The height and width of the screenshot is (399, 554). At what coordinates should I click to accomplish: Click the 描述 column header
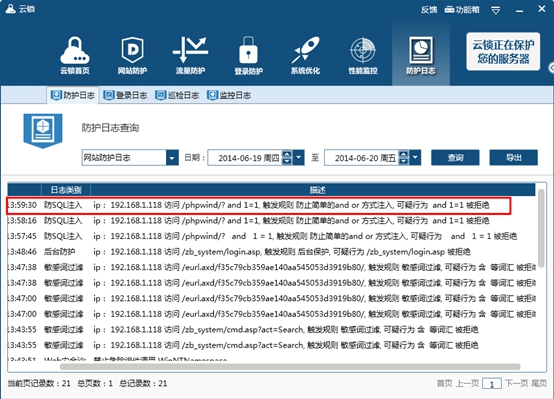pyautogui.click(x=313, y=190)
